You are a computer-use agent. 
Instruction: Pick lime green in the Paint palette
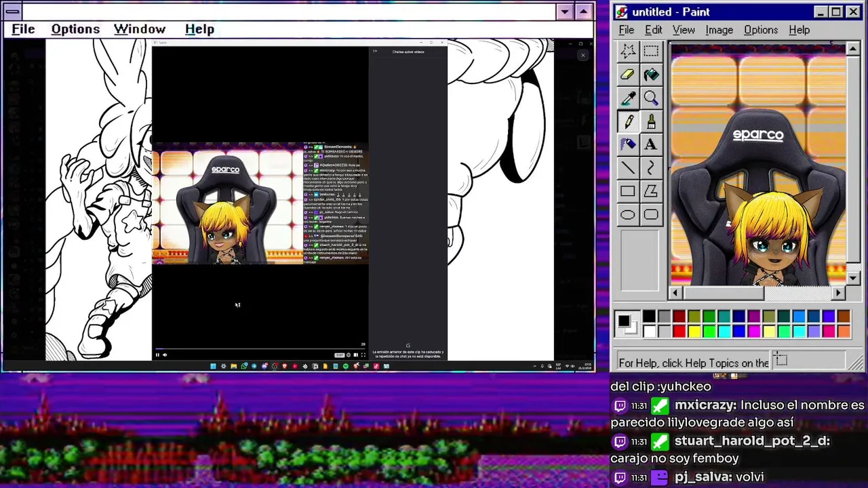click(x=709, y=331)
